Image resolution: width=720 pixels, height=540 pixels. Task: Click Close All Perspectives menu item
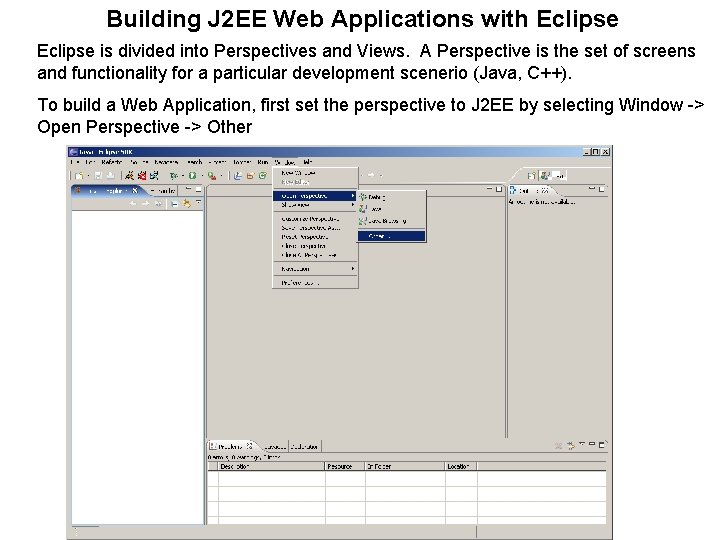[x=315, y=255]
